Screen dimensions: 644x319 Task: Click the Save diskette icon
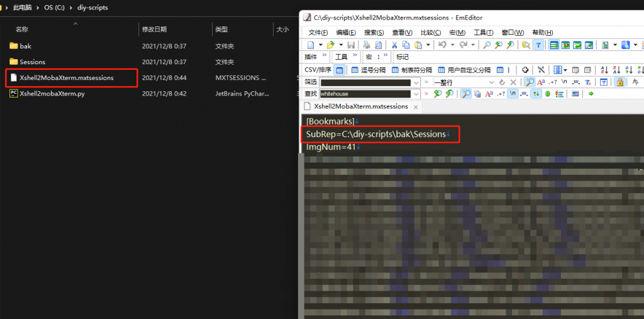351,45
